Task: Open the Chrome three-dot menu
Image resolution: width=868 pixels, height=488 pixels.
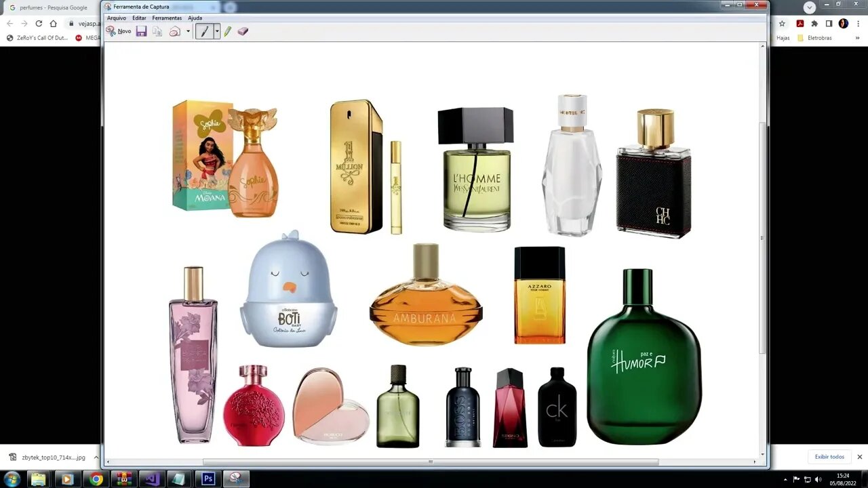Action: (x=858, y=23)
